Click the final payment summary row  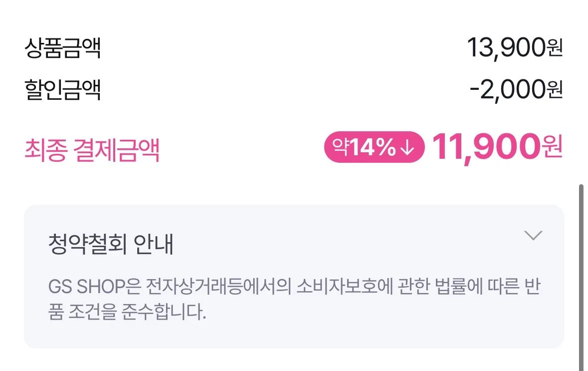click(294, 147)
